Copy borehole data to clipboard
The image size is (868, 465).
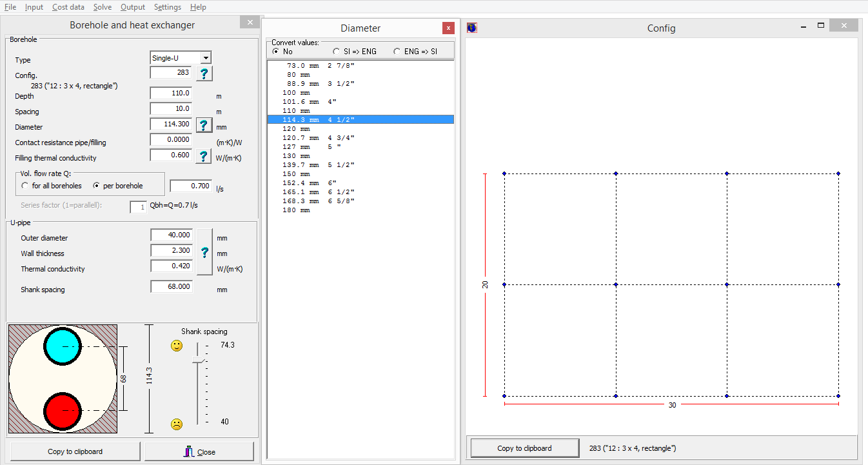[x=75, y=451]
